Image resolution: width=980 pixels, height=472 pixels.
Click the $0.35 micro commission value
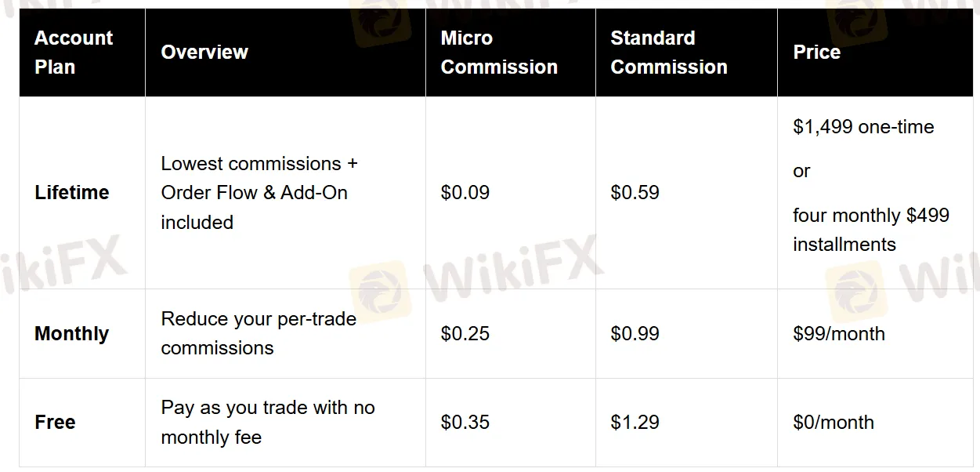(x=465, y=423)
